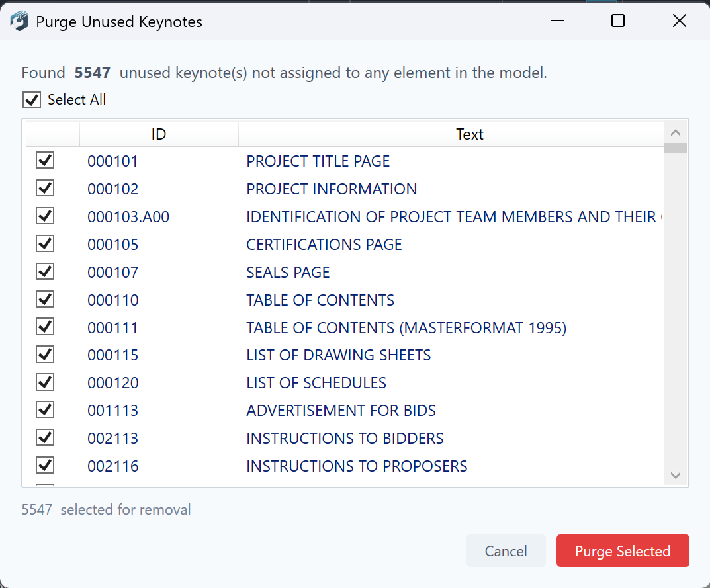The height and width of the screenshot is (588, 710).
Task: Select the LIST OF DRAWING SHEETS row
Action: pos(338,355)
